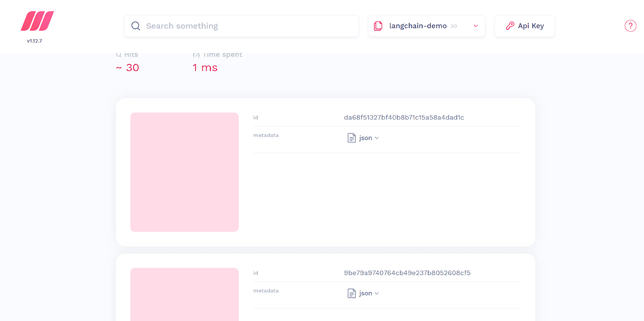
Task: Click the key icon in Api Key button
Action: [510, 26]
